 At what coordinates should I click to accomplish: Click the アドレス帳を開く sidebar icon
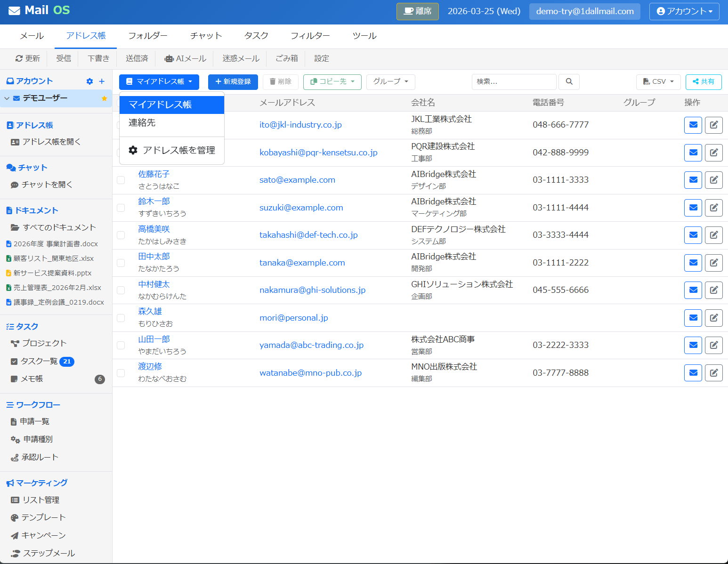coord(16,142)
